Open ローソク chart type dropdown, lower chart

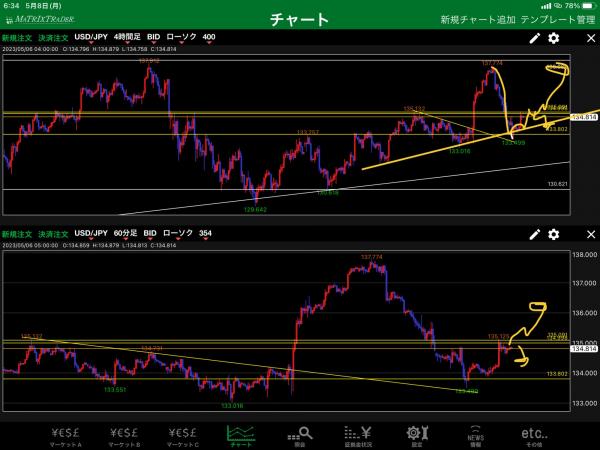tap(178, 233)
